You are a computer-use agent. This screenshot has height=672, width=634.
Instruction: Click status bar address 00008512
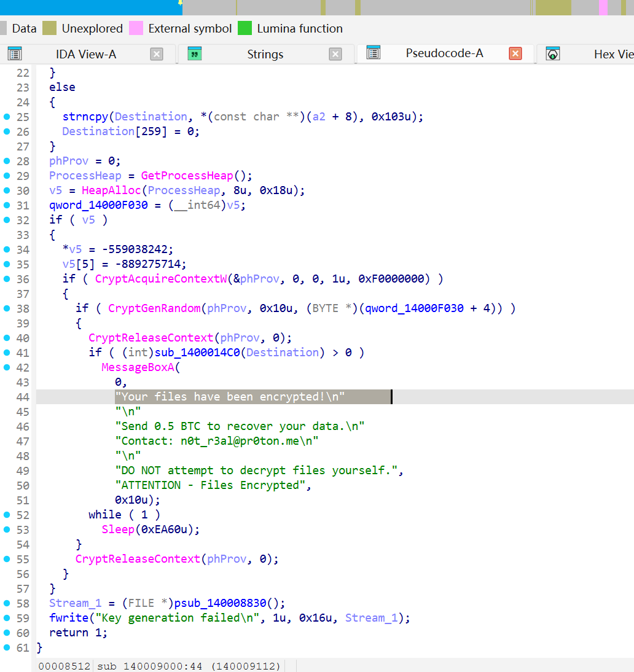click(x=65, y=666)
